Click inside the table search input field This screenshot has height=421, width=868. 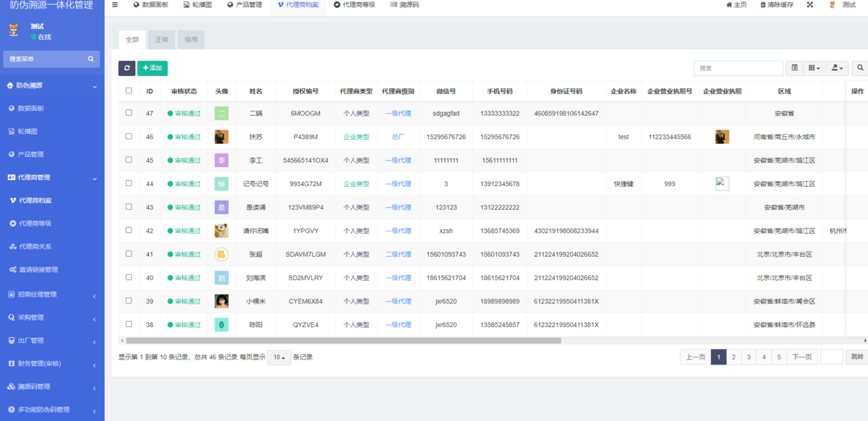click(x=738, y=68)
